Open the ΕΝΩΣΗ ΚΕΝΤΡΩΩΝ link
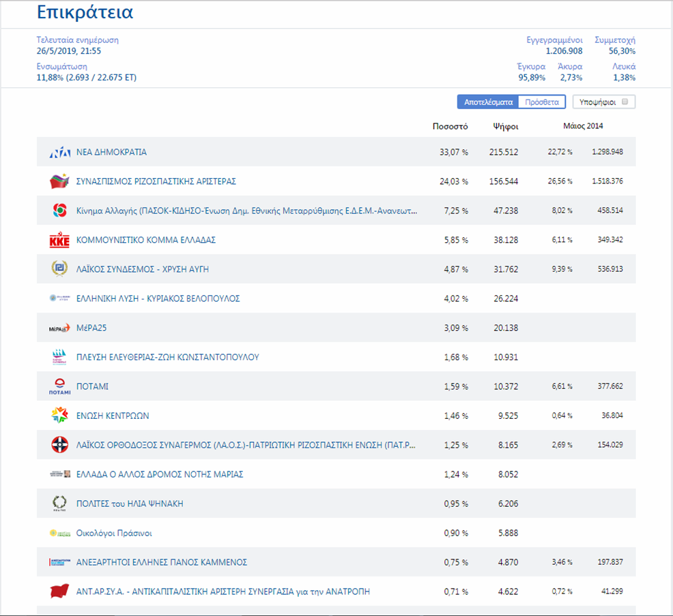Viewport: 673px width, 616px height. click(113, 415)
